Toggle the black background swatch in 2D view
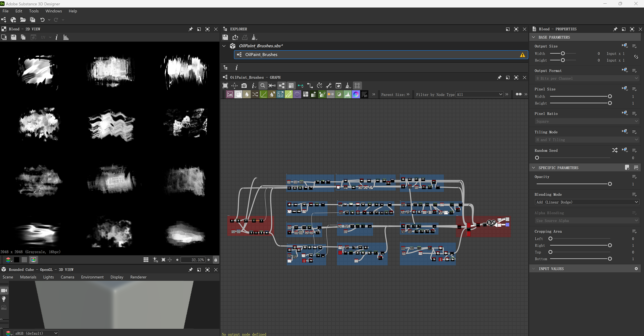The height and width of the screenshot is (336, 644). point(16,260)
